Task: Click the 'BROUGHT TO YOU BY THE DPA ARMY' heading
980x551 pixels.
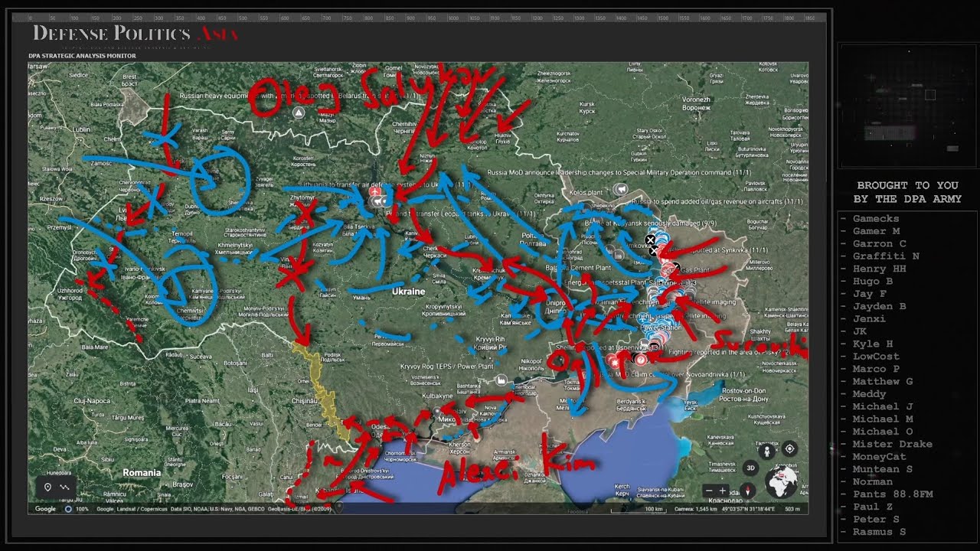Action: point(907,192)
